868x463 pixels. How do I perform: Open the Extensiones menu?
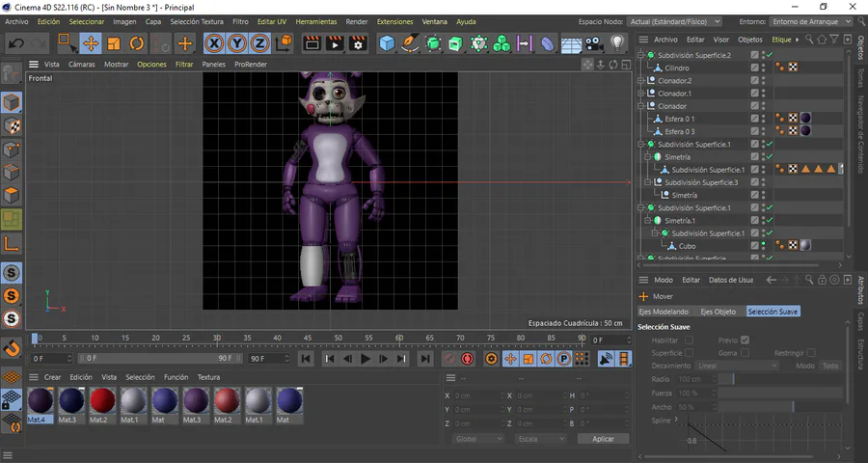point(394,21)
